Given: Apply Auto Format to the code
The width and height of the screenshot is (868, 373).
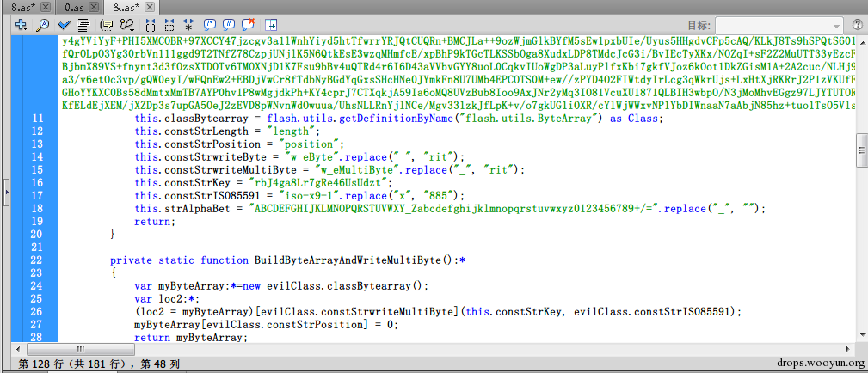Looking at the screenshot, I should point(83,24).
